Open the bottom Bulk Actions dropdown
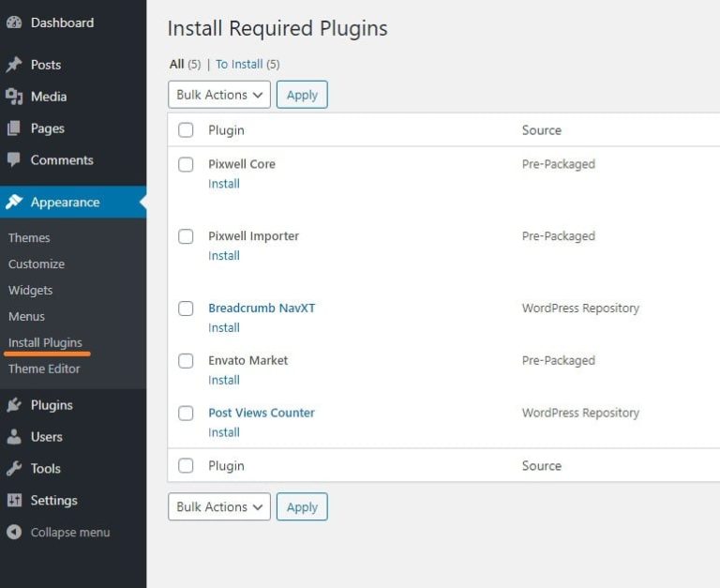This screenshot has width=720, height=588. click(219, 506)
